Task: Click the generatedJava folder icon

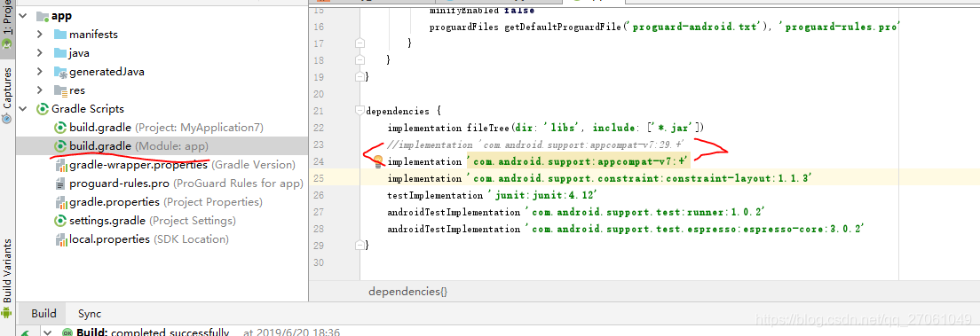Action: pos(60,72)
